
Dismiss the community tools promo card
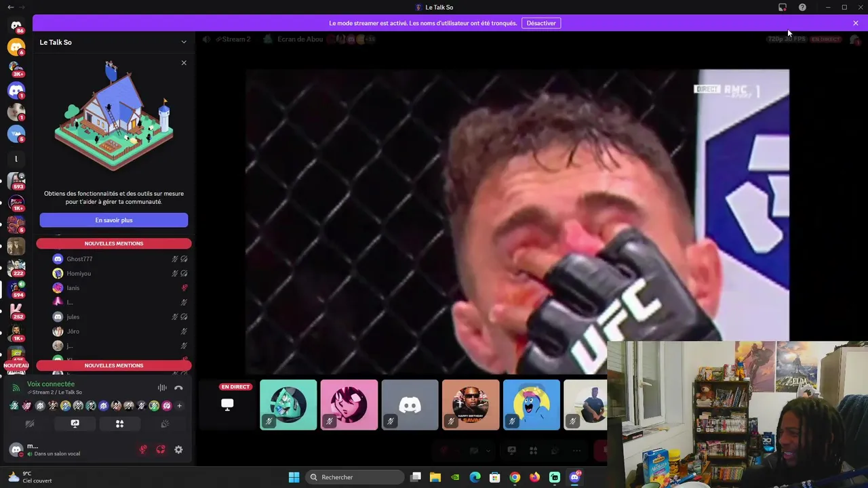pos(184,63)
